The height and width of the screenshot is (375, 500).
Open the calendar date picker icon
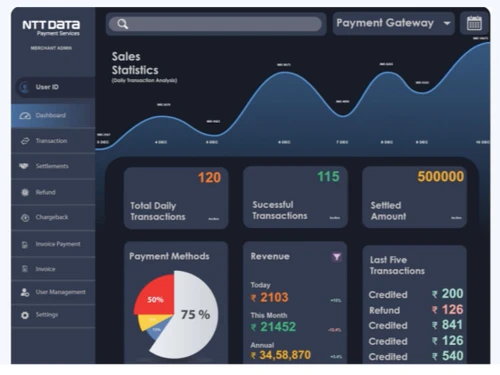click(x=474, y=23)
